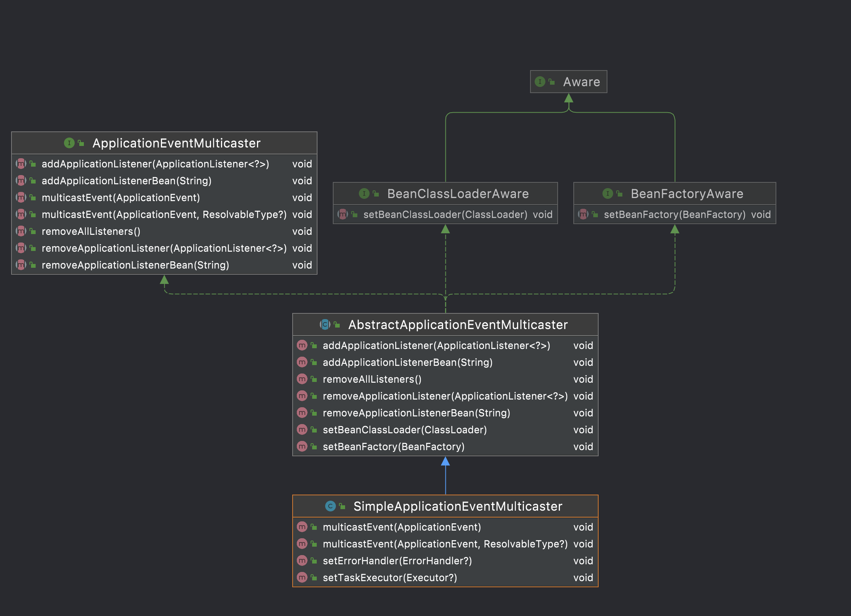
Task: Click the AbstractApplicationEventMulticaster abstract class icon
Action: pyautogui.click(x=325, y=325)
